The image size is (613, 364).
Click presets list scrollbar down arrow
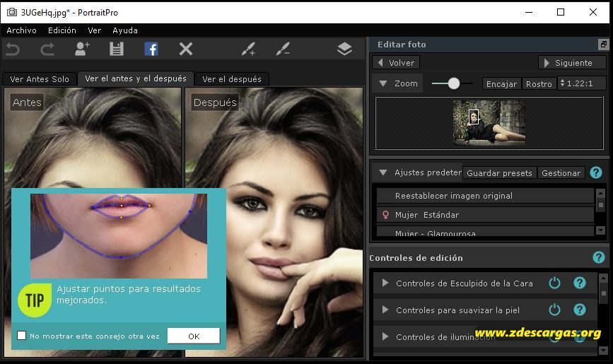pyautogui.click(x=600, y=230)
